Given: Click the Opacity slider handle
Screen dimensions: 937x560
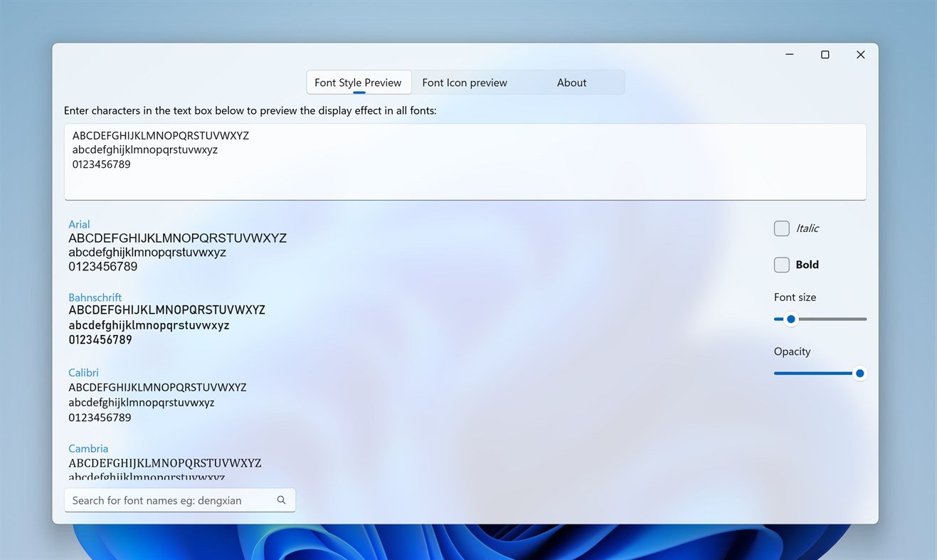Looking at the screenshot, I should pyautogui.click(x=859, y=374).
